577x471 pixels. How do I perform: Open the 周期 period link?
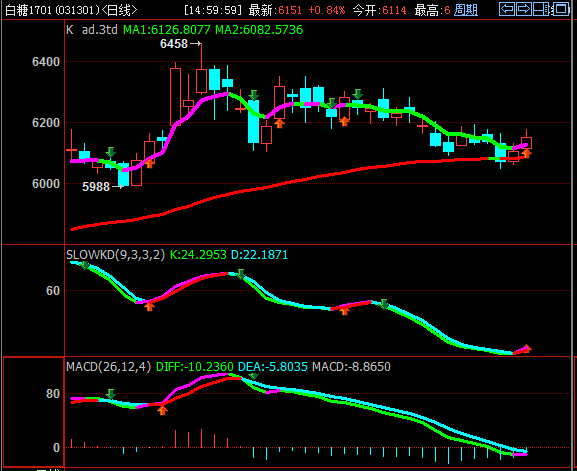(x=466, y=10)
